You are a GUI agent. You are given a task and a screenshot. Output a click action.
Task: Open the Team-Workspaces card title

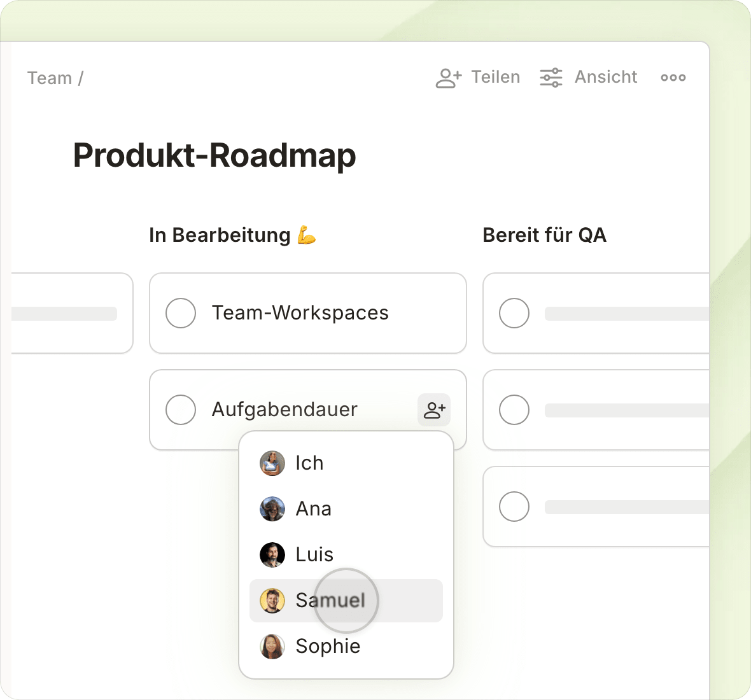300,313
